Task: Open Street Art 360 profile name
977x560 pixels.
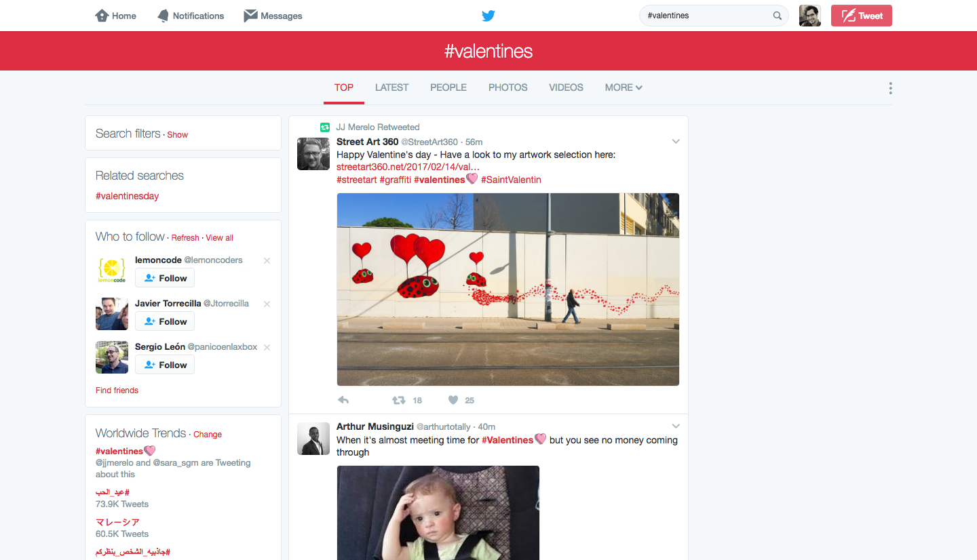Action: [x=368, y=142]
